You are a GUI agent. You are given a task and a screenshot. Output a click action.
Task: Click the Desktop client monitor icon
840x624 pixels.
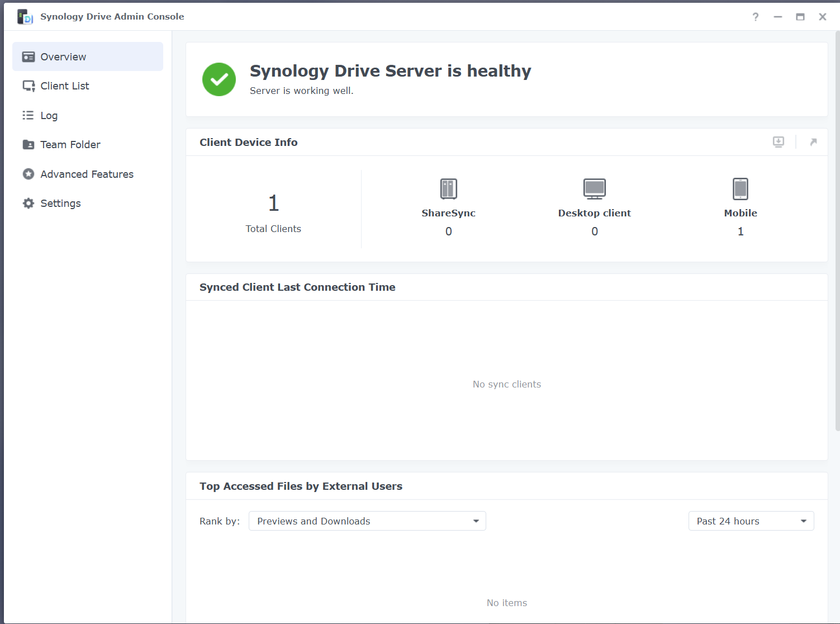[594, 189]
